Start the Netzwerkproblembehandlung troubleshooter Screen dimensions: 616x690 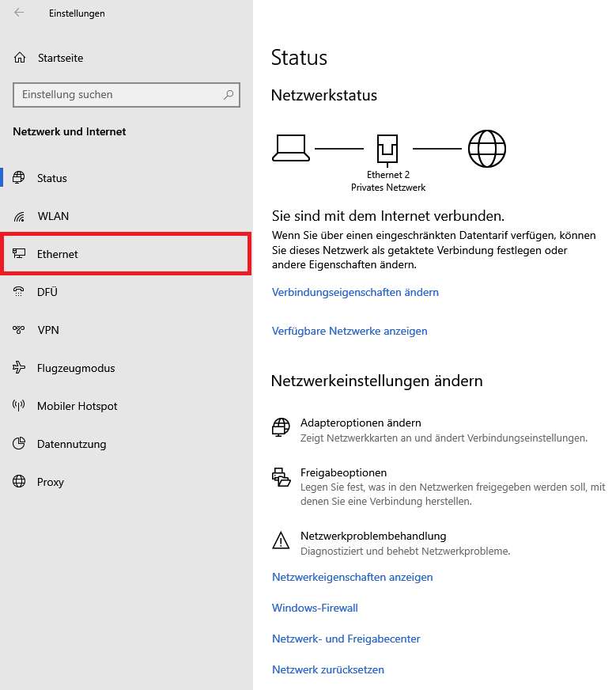tap(373, 536)
